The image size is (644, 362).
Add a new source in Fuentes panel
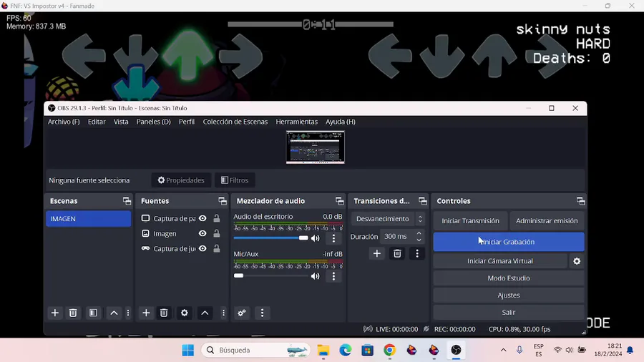(x=146, y=313)
